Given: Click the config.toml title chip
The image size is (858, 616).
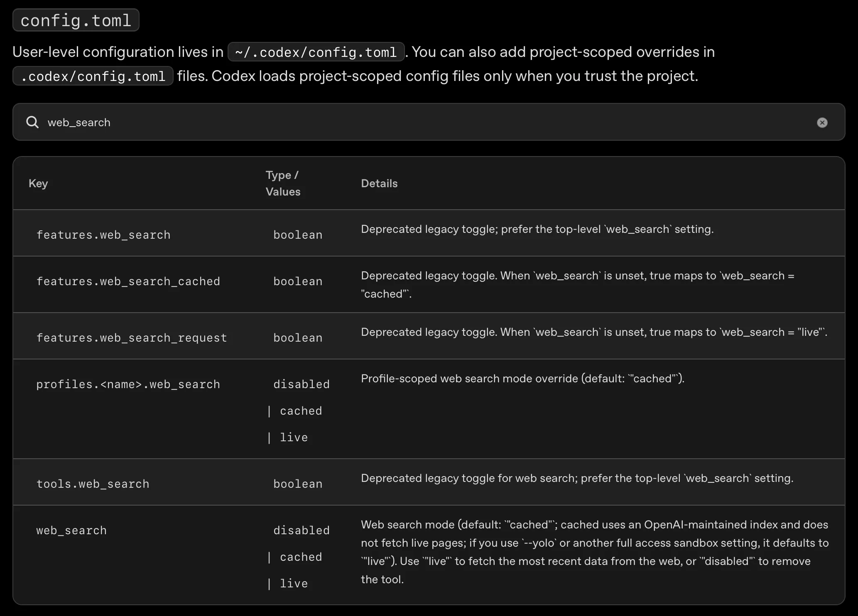Looking at the screenshot, I should tap(76, 20).
